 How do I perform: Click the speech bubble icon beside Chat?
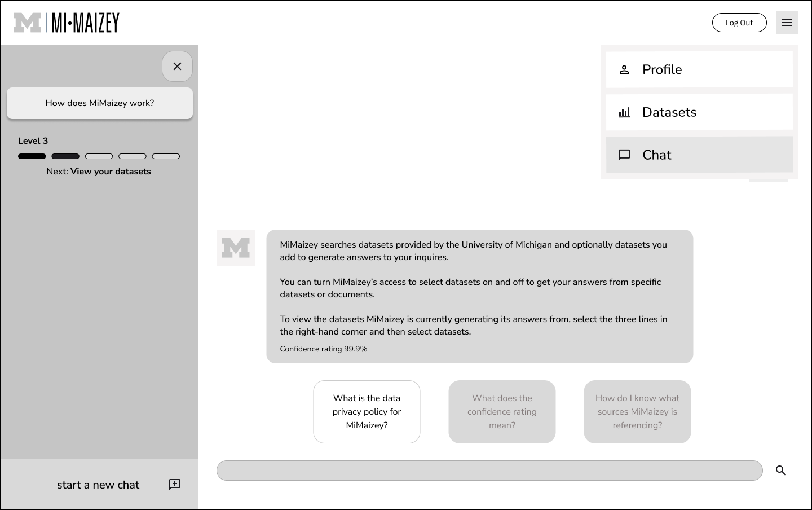624,155
